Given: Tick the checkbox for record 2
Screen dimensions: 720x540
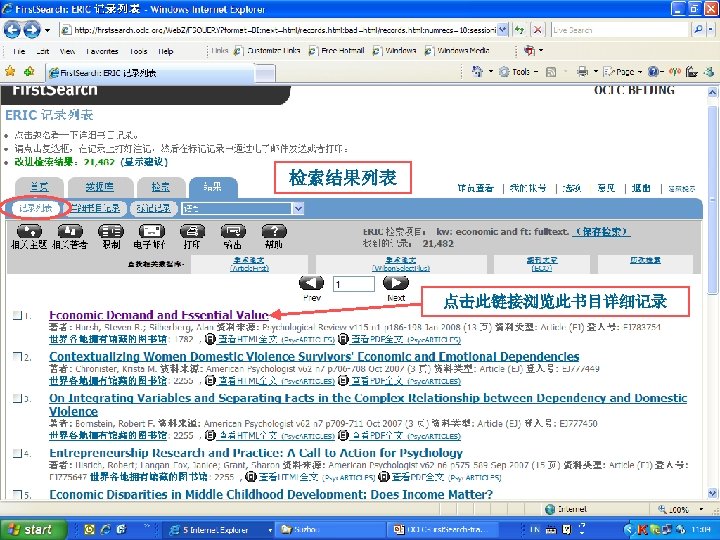Looking at the screenshot, I should (x=17, y=356).
